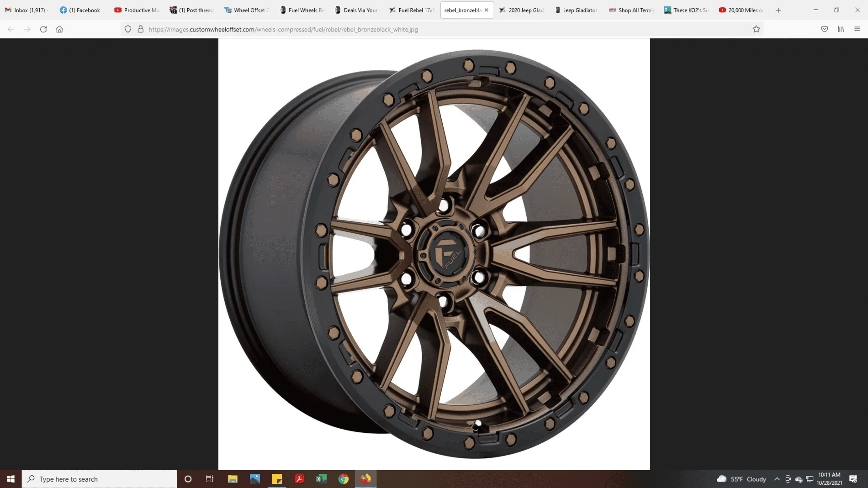Open File Explorer from taskbar
Screen dimensions: 868x488
coord(233,479)
